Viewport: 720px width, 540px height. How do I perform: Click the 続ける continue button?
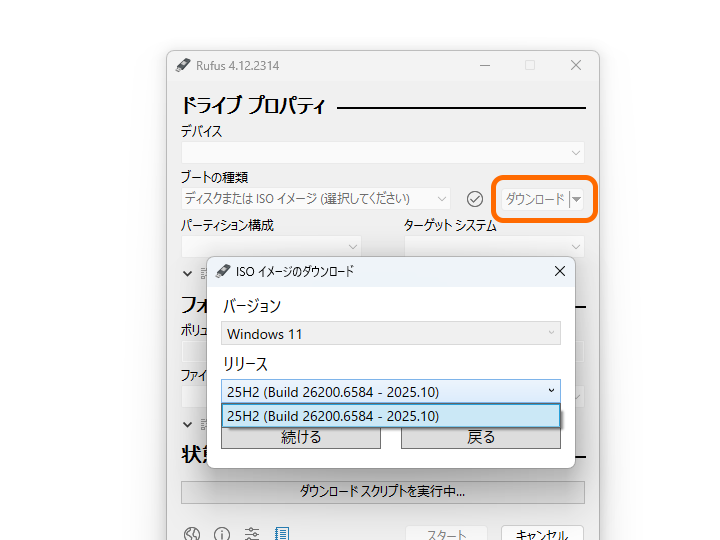[301, 437]
